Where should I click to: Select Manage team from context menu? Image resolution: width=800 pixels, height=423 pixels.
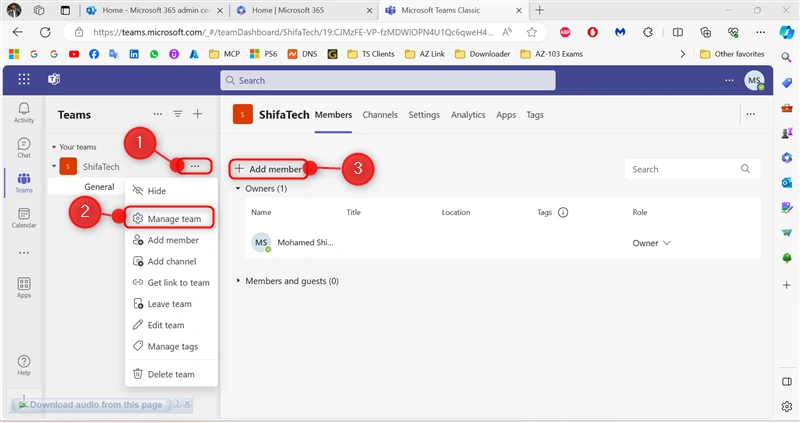(169, 218)
